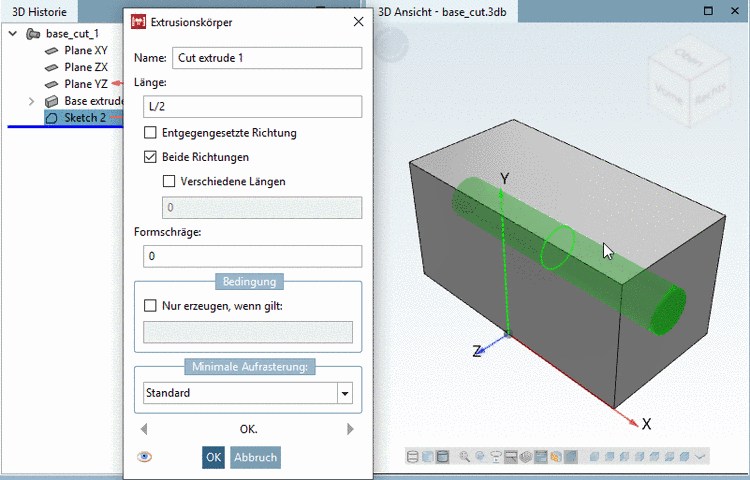Cancel dialog with Abbruch button
This screenshot has height=480, width=750.
tap(255, 458)
